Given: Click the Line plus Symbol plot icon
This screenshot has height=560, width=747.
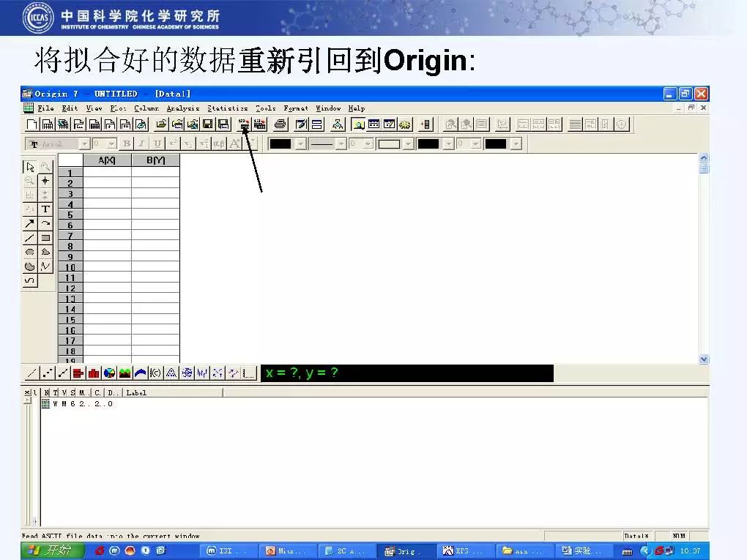Looking at the screenshot, I should (63, 373).
